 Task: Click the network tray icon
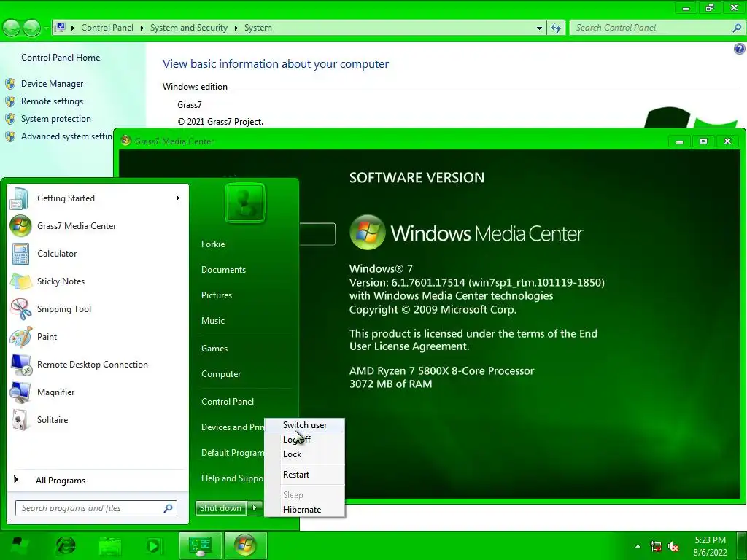[656, 547]
